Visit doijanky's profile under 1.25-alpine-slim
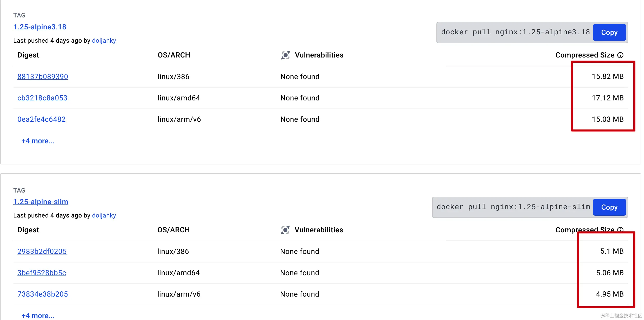This screenshot has width=644, height=320. point(104,215)
